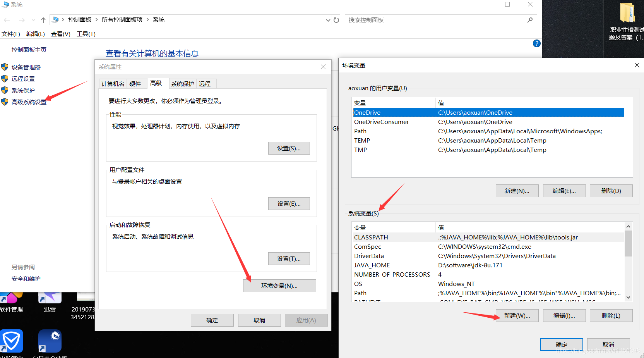Click 删除(D) for user variables
Viewport: 644px width, 358px height.
[611, 191]
